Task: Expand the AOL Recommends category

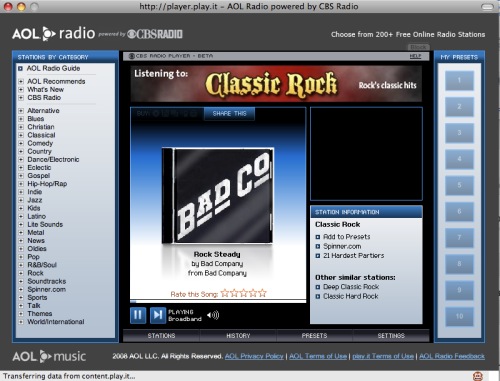Action: (x=21, y=81)
